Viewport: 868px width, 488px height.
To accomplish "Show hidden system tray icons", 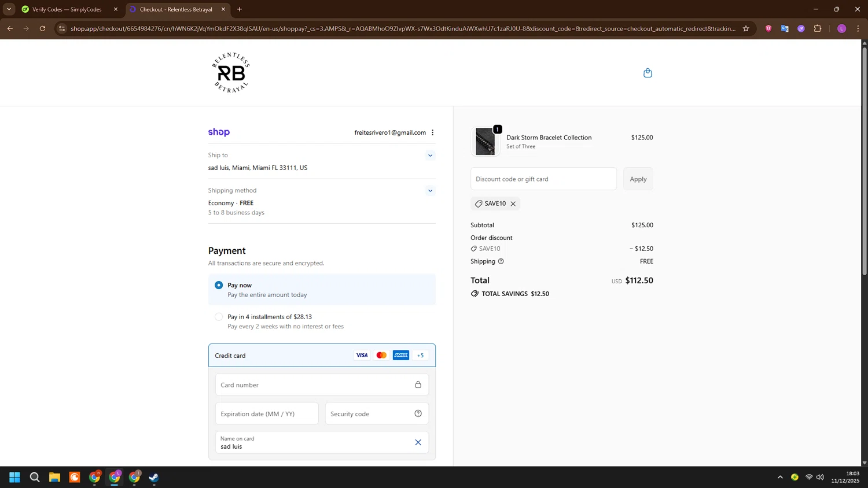I will [780, 477].
